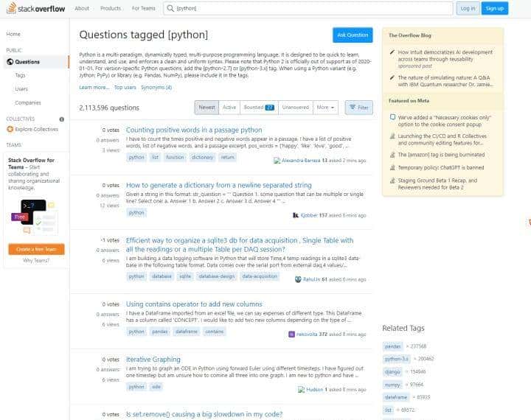Click the 'function' tag chip
This screenshot has height=420, width=531.
click(175, 158)
